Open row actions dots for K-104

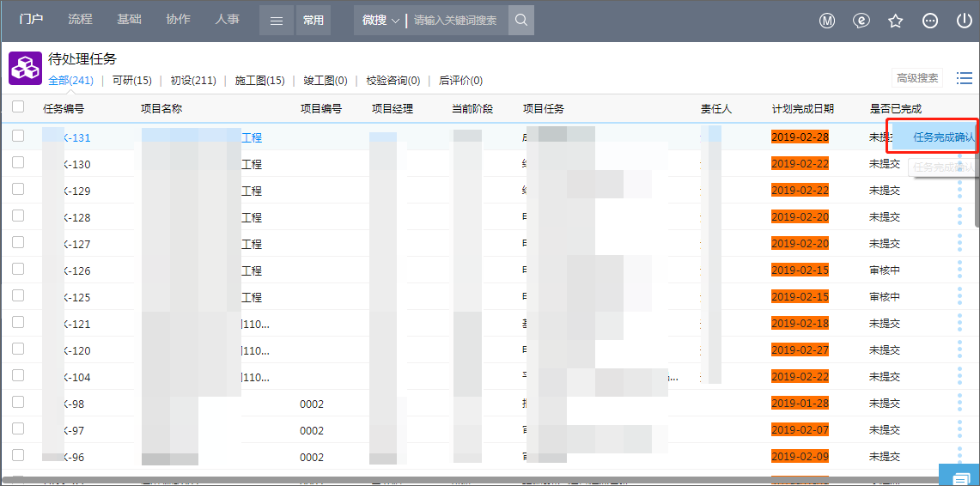tap(960, 377)
